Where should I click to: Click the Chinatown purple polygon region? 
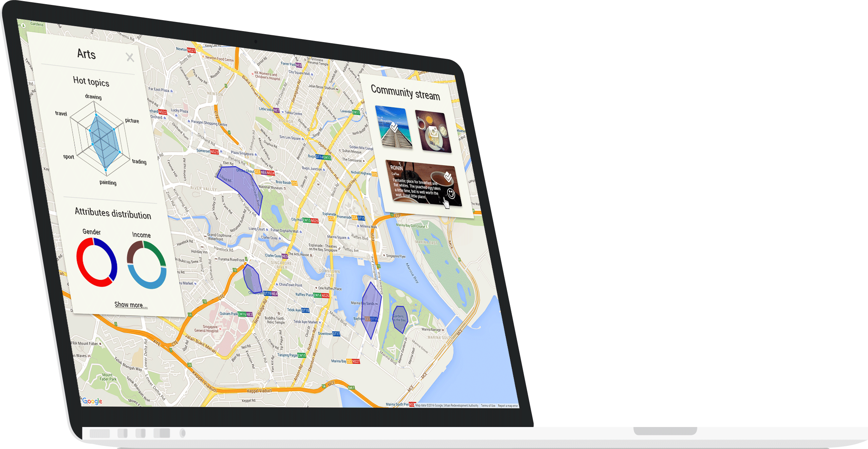coord(252,279)
